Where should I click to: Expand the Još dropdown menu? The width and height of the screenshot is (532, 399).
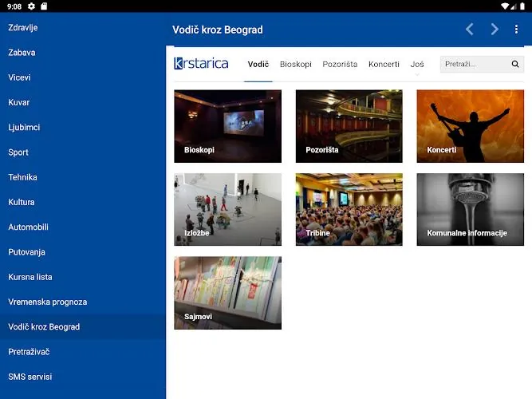click(417, 65)
